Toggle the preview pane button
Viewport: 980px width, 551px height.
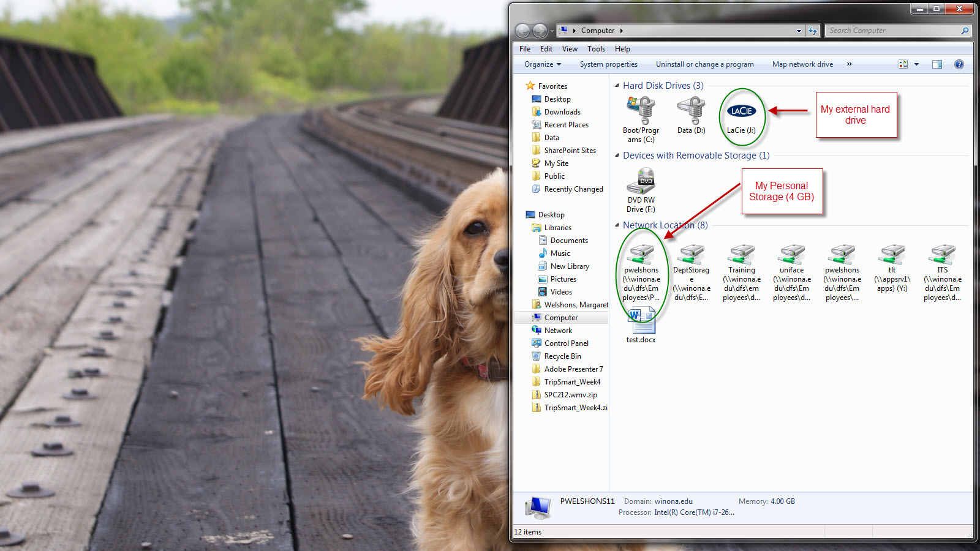[x=937, y=64]
